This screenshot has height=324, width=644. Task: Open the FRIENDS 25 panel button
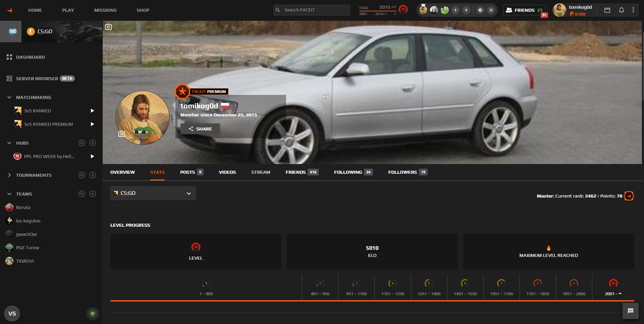tap(525, 10)
